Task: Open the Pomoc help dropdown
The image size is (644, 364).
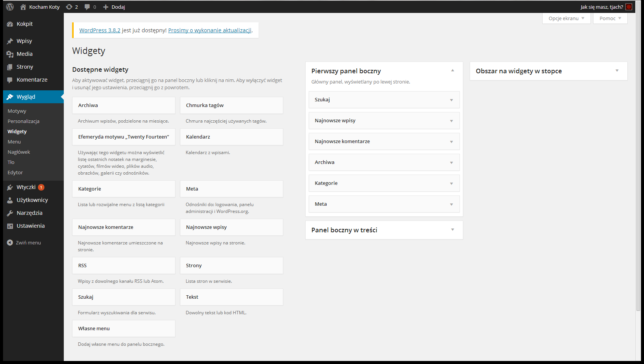Action: (610, 18)
